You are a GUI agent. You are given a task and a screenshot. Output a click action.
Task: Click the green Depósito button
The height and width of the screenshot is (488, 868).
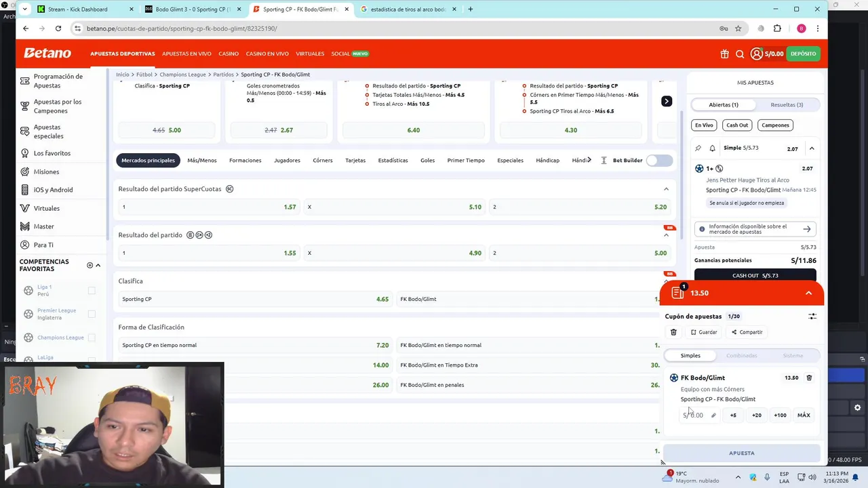click(x=803, y=54)
